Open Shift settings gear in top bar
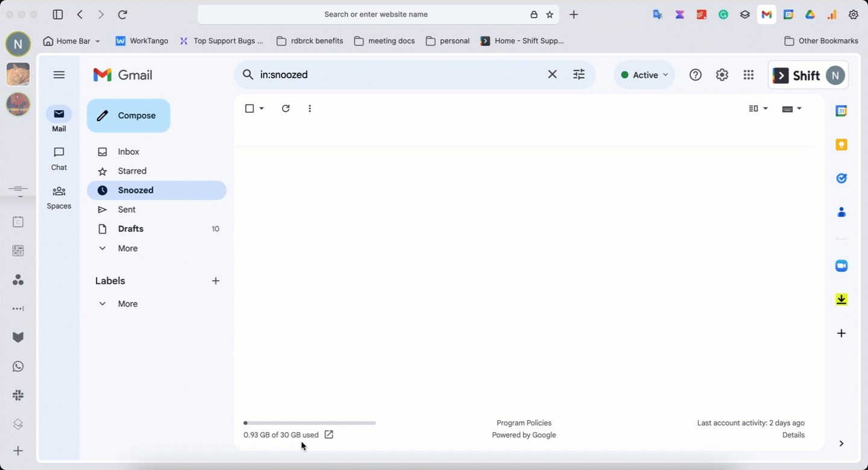This screenshot has height=470, width=868. pyautogui.click(x=854, y=14)
